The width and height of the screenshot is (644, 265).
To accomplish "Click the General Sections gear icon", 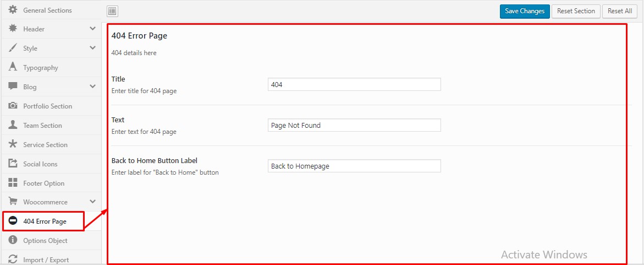I will coord(13,10).
